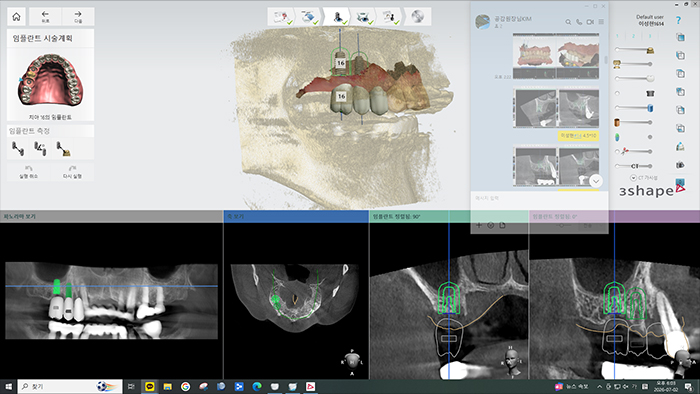The image size is (700, 394).
Task: Adjust the CT visibility slider
Action: pos(634,166)
